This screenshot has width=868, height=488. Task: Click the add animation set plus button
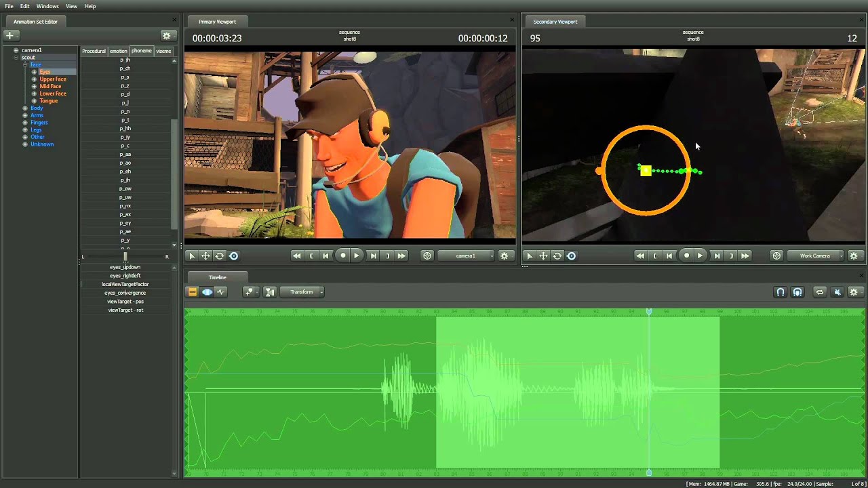(x=9, y=35)
